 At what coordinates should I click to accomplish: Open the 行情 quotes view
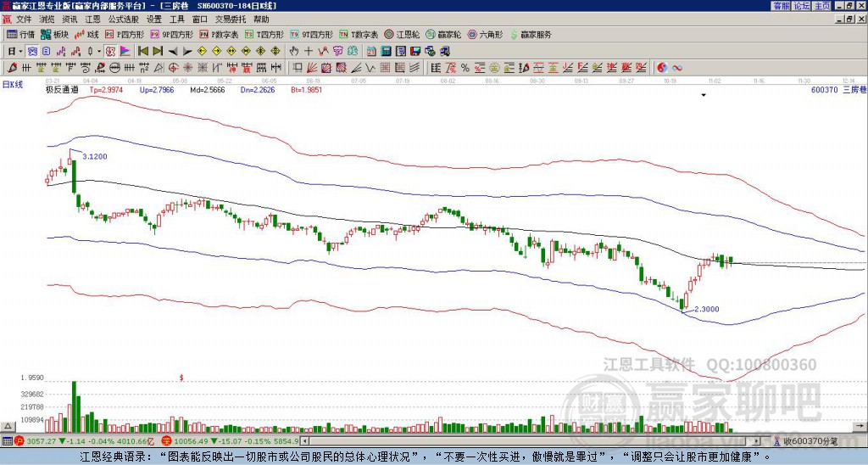tap(20, 34)
